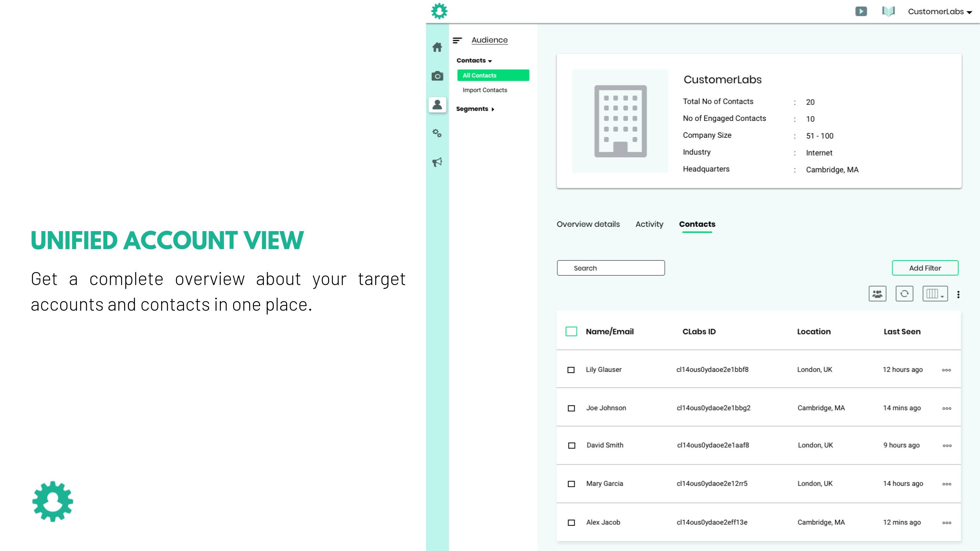
Task: Open row actions for David Smith
Action: [947, 446]
